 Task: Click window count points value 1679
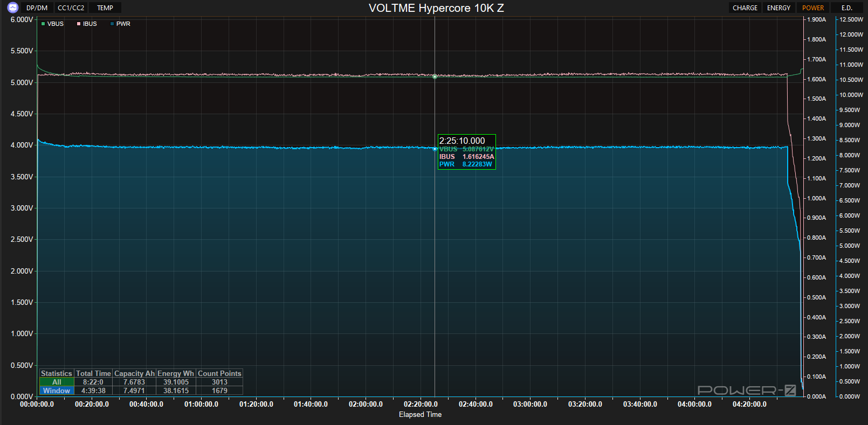pyautogui.click(x=219, y=391)
